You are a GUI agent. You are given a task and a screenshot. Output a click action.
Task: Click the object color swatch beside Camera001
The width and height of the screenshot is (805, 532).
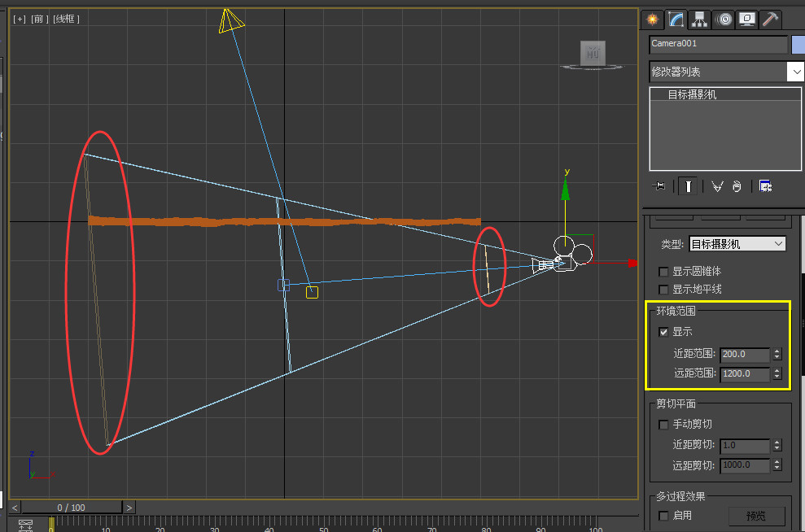click(x=798, y=44)
